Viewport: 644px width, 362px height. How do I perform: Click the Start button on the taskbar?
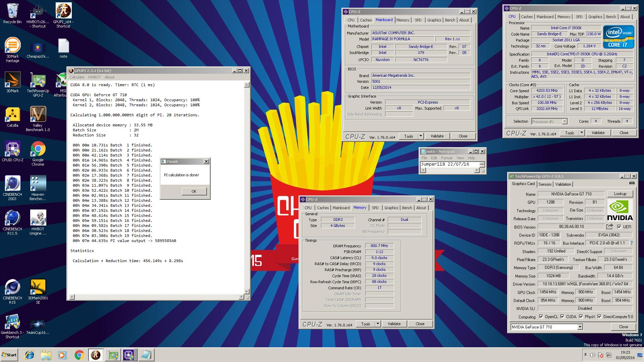9,355
